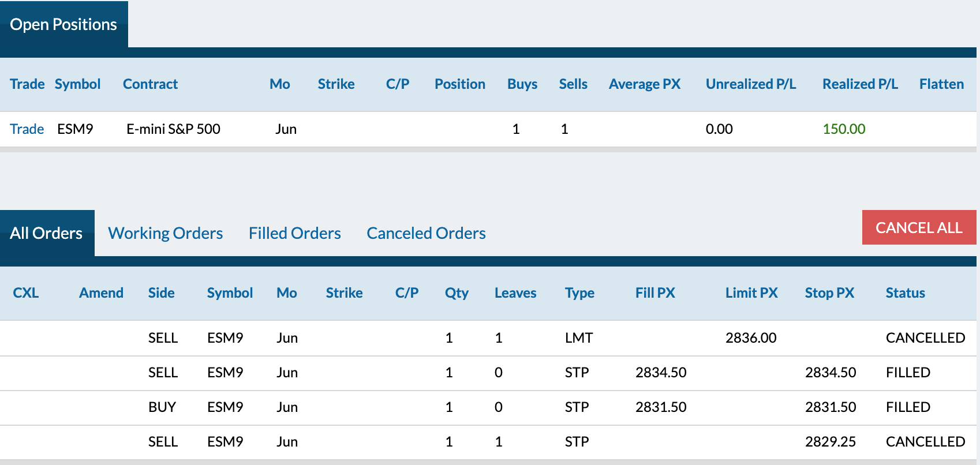Sort positions by Realized P/L header
This screenshot has width=980, height=465.
(860, 84)
